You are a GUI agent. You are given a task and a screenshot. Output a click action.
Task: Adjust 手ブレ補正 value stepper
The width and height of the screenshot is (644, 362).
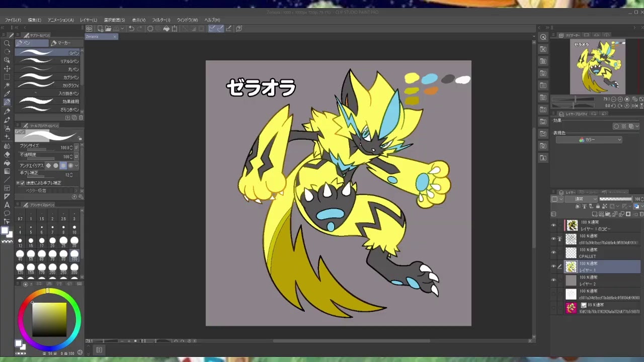(71, 174)
